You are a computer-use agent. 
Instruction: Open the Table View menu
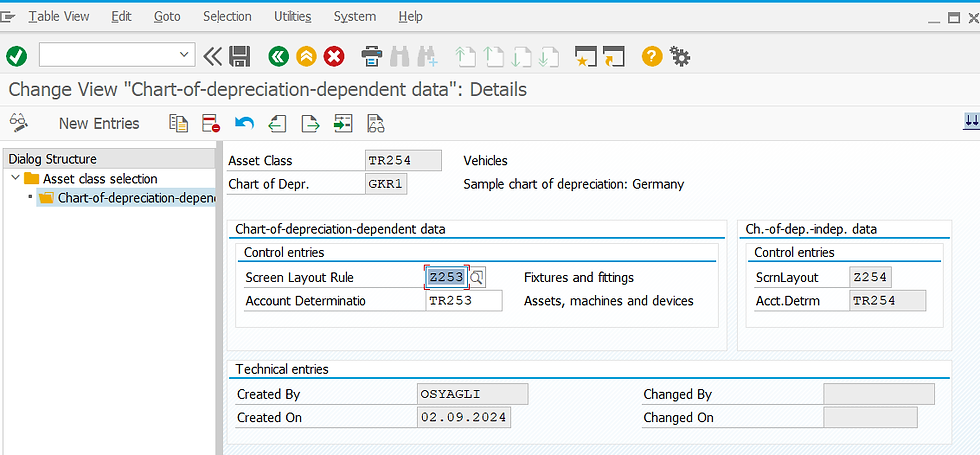click(x=59, y=17)
